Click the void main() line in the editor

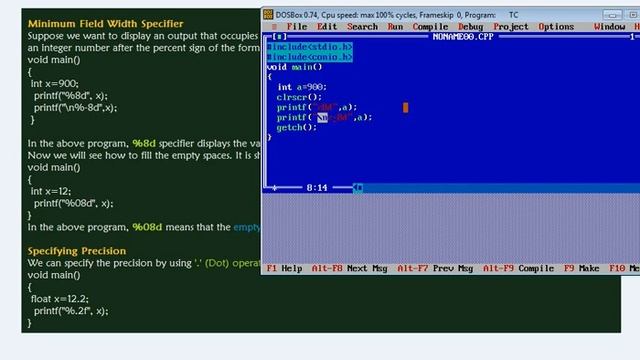pyautogui.click(x=294, y=67)
